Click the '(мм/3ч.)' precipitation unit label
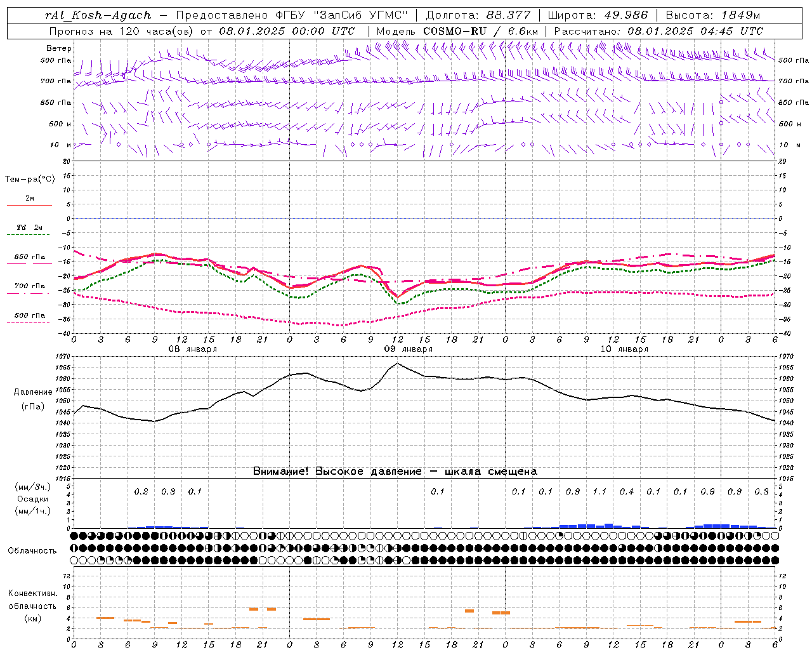The image size is (812, 650). point(32,487)
